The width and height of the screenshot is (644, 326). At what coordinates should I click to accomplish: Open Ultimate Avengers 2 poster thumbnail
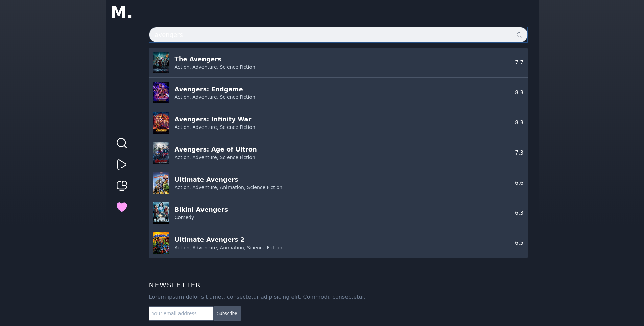pos(161,243)
